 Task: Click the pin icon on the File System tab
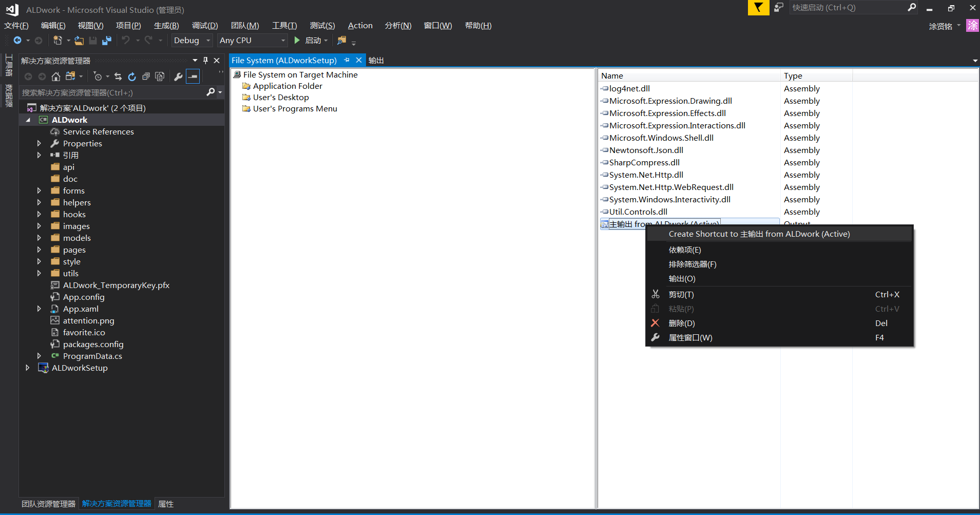(x=347, y=60)
